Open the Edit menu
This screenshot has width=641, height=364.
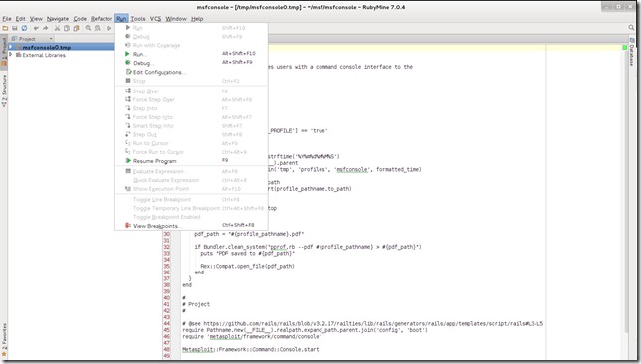tap(21, 19)
